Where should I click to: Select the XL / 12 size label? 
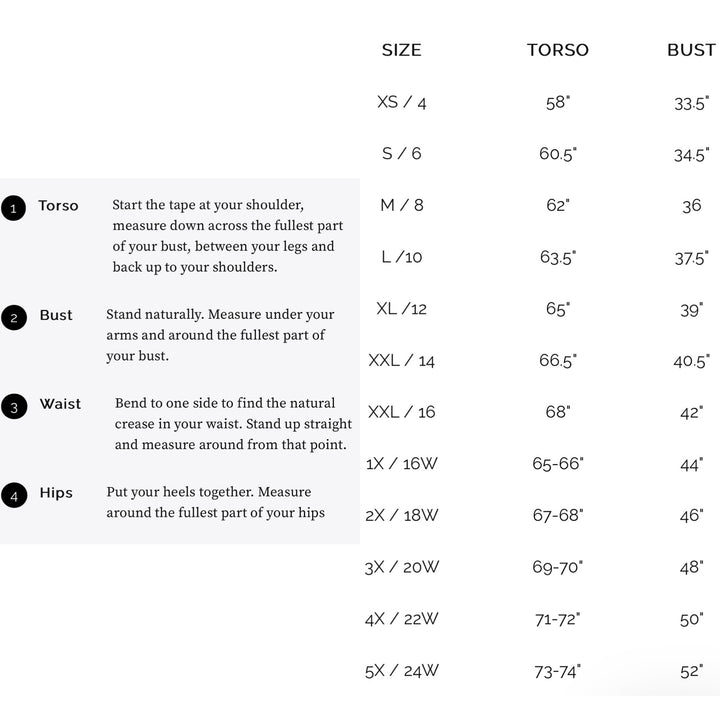(x=401, y=309)
